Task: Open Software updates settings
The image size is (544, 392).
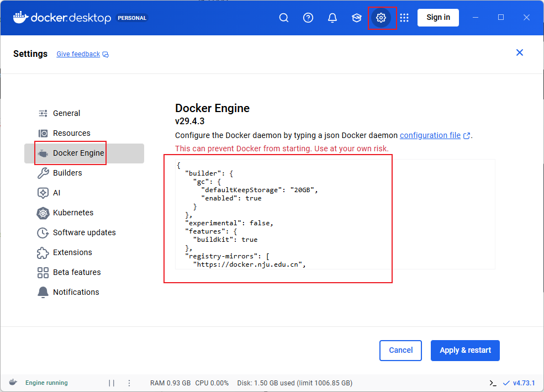Action: 84,233
